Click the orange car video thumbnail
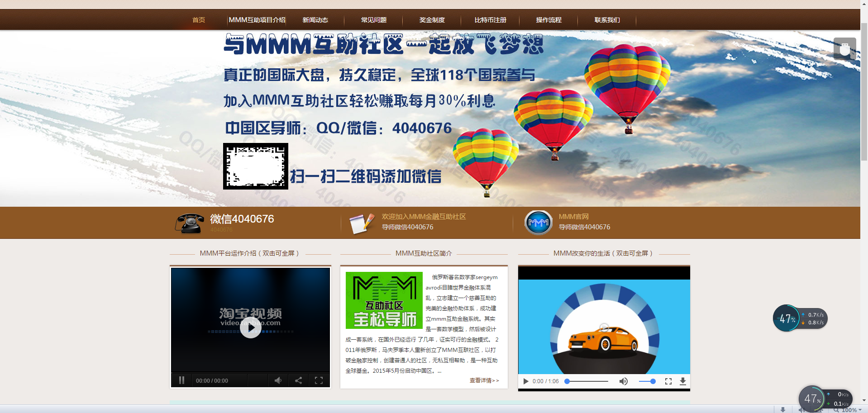868x413 pixels. coord(604,327)
